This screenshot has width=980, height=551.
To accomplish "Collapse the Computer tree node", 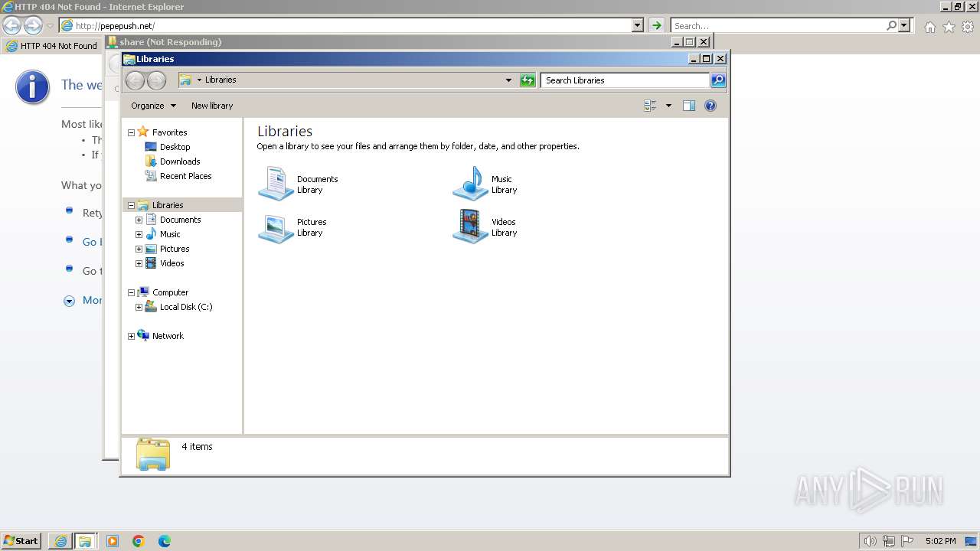I will pos(131,292).
